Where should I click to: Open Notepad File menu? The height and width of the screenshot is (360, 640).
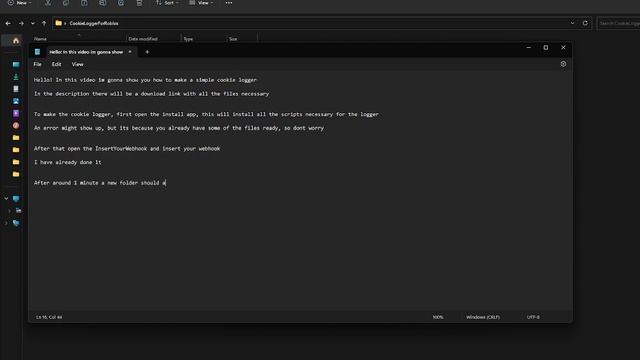tap(38, 64)
